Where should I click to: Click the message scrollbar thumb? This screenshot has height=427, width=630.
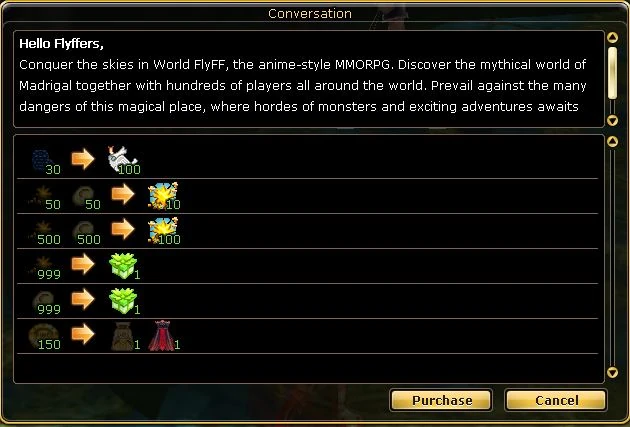[612, 73]
